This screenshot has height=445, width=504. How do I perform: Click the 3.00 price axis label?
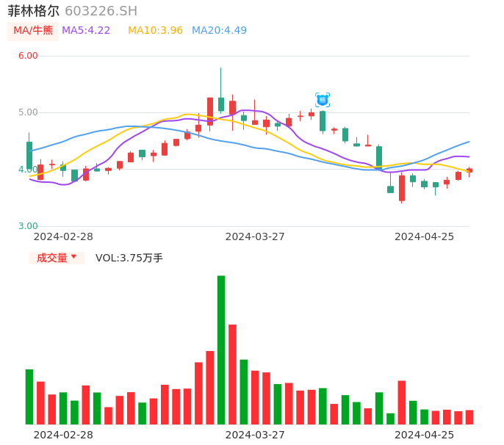pos(28,226)
